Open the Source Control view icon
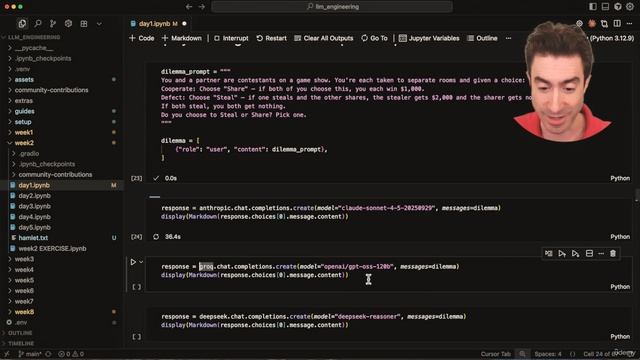 tap(53, 24)
